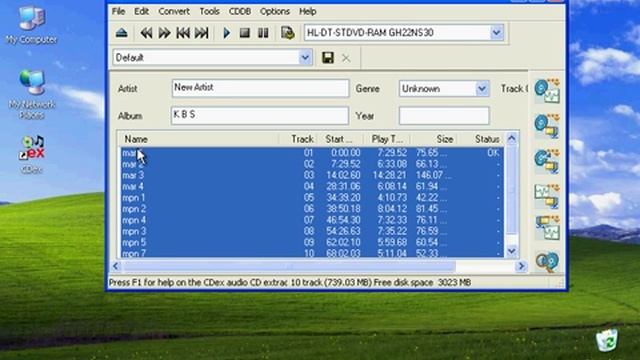Sort by the Name column header
Screen dimensions: 640x360
tap(200, 139)
